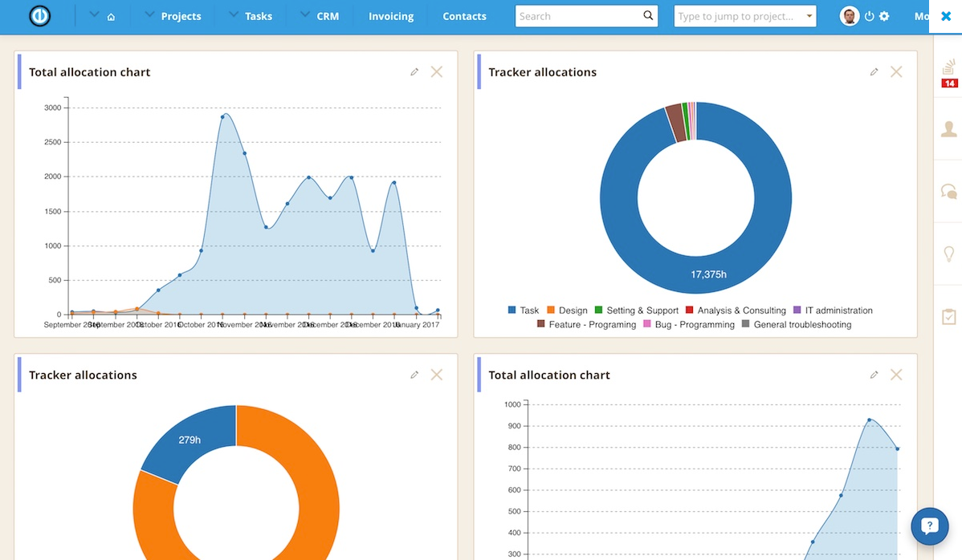
Task: Click the power logout icon
Action: (x=870, y=17)
